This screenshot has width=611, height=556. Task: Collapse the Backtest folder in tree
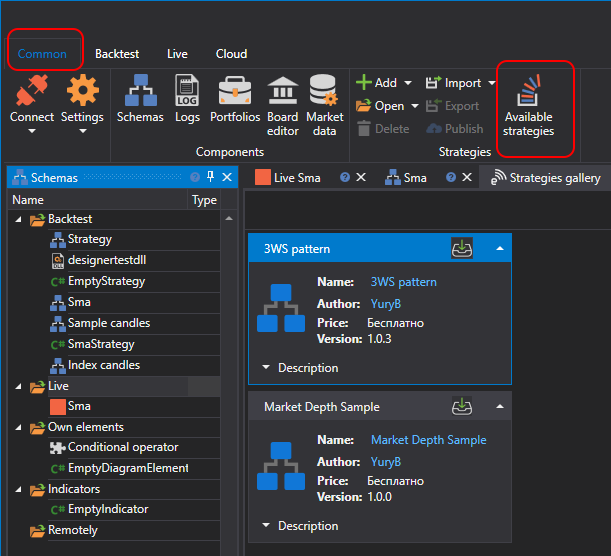[18, 219]
